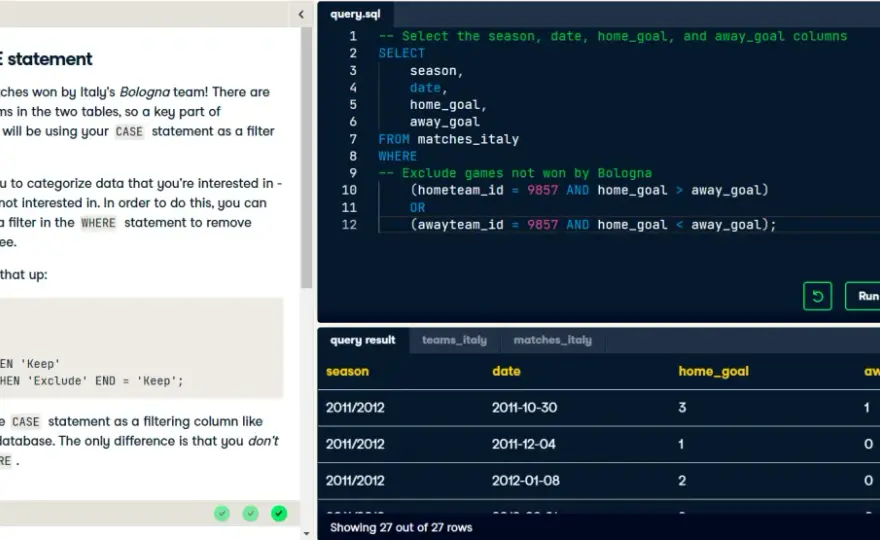Screen dimensions: 880x540
Task: Collapse the instructions panel with the chevron
Action: (x=301, y=14)
